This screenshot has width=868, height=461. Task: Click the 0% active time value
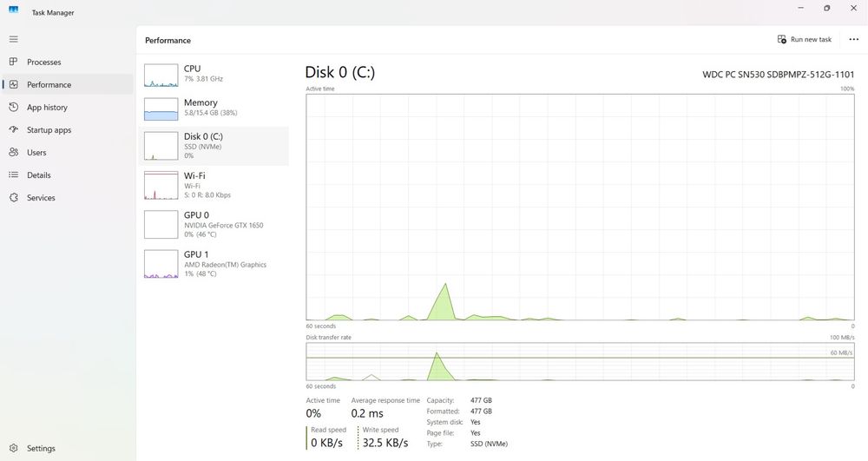point(313,413)
